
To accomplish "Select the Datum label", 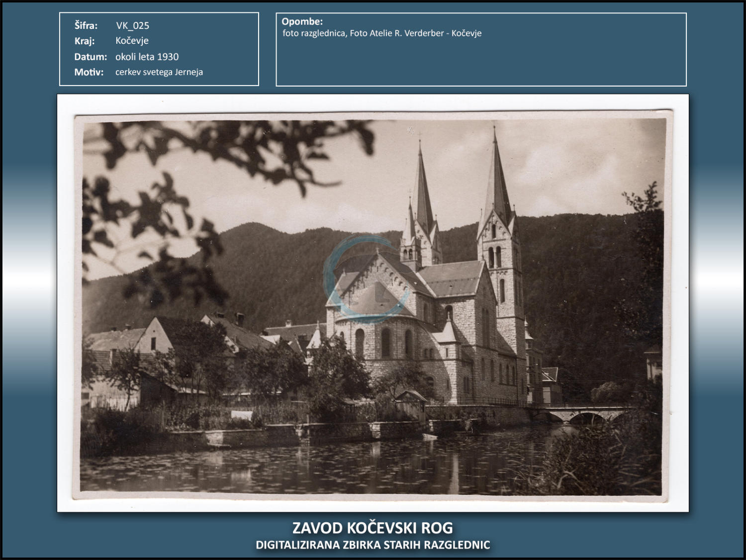I will pyautogui.click(x=91, y=57).
